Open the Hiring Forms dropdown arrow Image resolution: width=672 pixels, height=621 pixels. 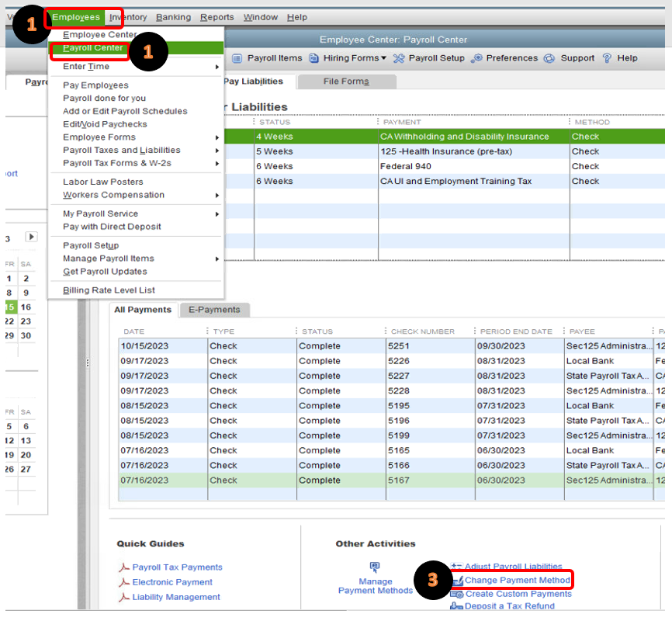[383, 58]
